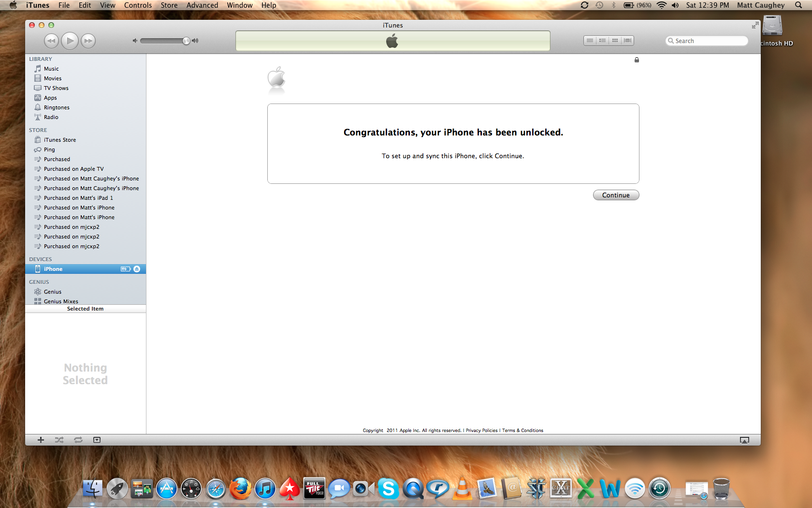
Task: Open QuickTime Player from the Dock
Action: pyautogui.click(x=413, y=489)
